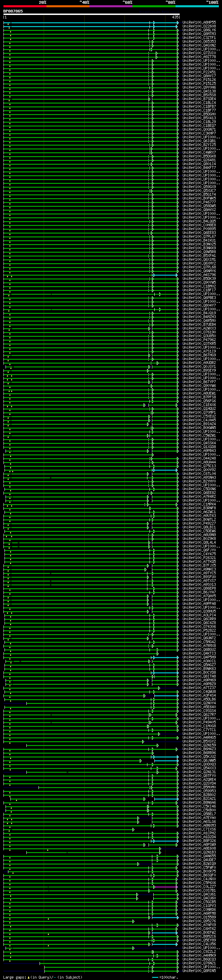Viewport: 222px width, 980px height.
Task: Click hit label UniRef100_O44248
Action: [199, 459]
